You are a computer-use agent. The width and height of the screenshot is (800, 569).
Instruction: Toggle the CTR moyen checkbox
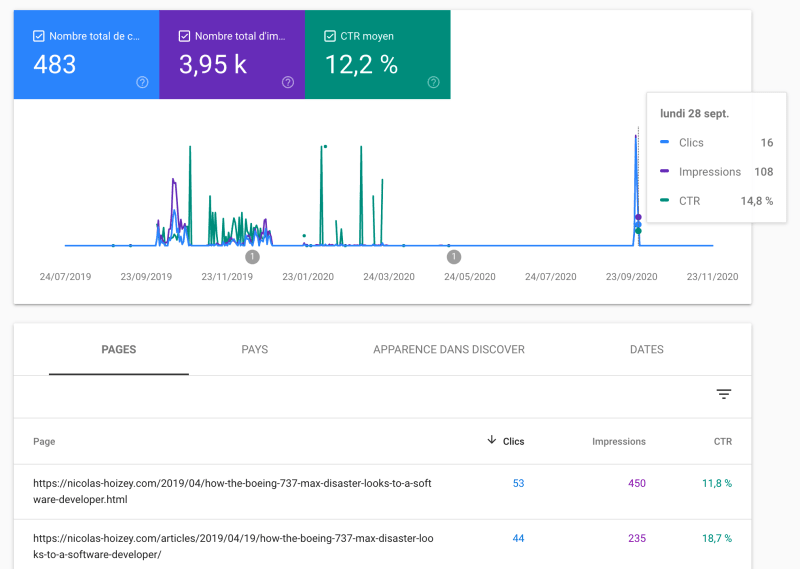point(330,36)
